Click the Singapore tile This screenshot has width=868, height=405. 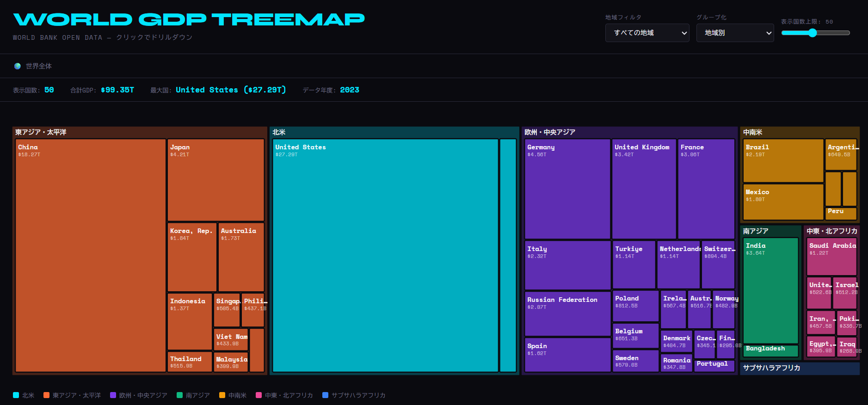pos(227,310)
